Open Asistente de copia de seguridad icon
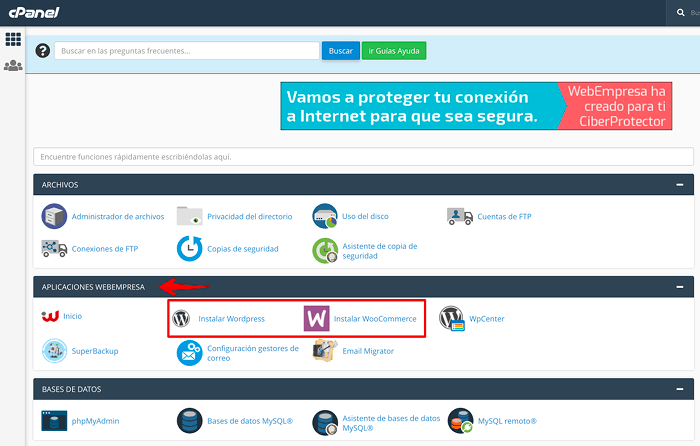700x446 pixels. click(x=325, y=250)
